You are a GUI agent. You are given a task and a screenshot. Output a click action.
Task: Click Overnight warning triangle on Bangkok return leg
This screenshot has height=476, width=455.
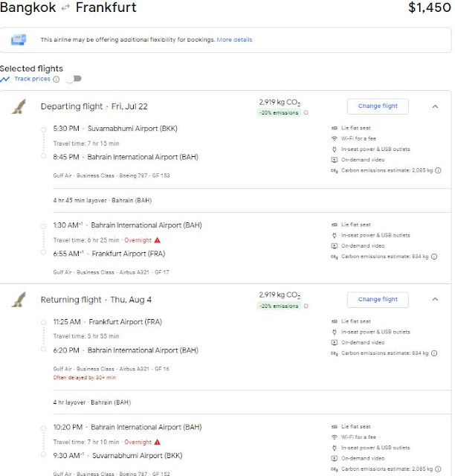click(157, 442)
